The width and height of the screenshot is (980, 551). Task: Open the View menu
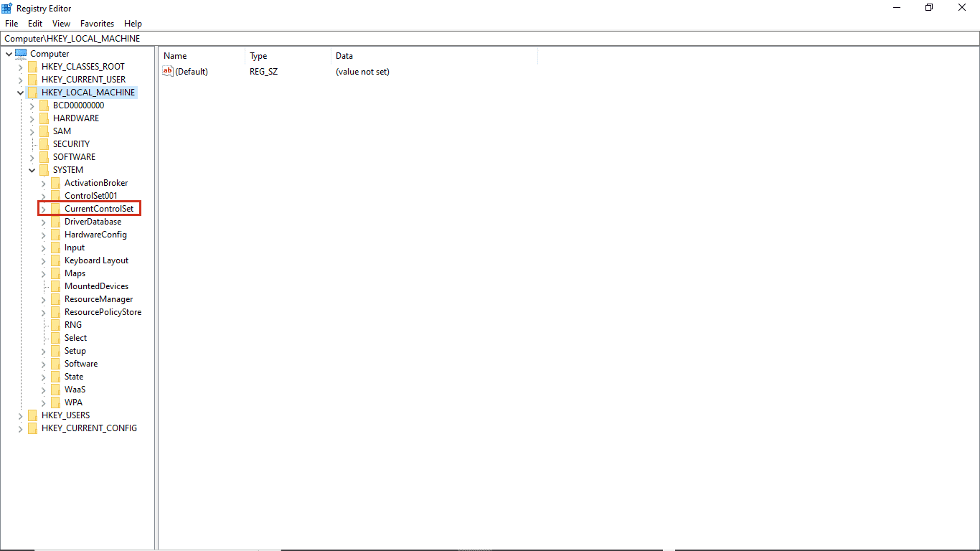click(62, 24)
